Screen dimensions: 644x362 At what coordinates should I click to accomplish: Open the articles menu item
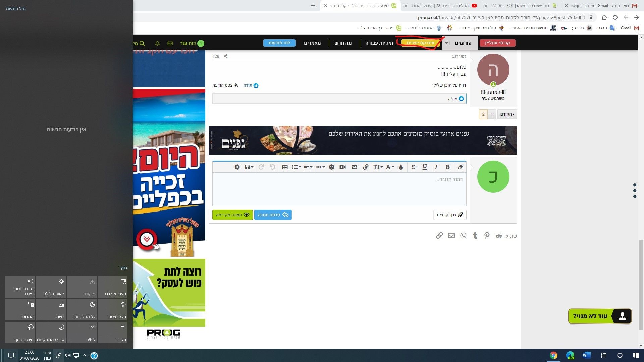pos(312,43)
